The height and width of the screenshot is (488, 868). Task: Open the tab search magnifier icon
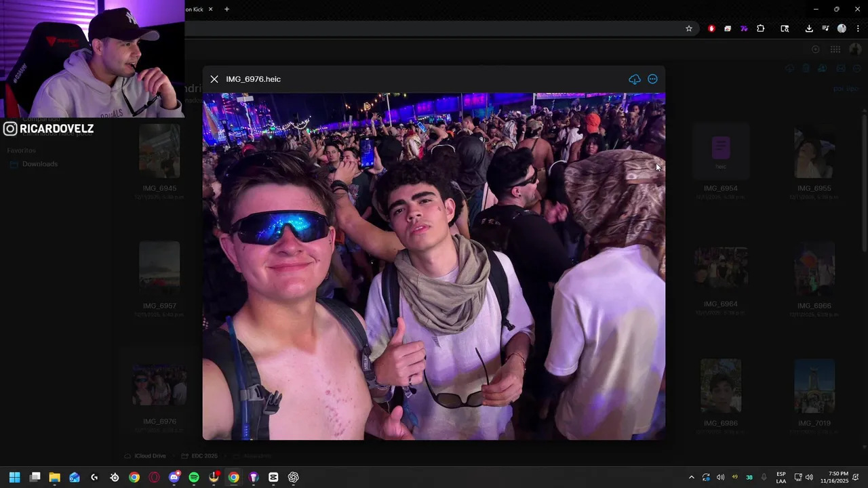(x=785, y=28)
